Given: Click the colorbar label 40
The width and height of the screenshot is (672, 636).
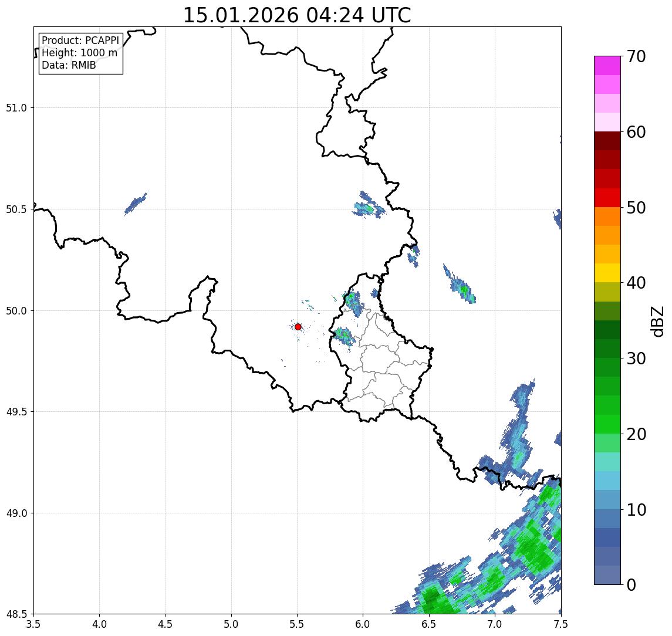Looking at the screenshot, I should [636, 283].
